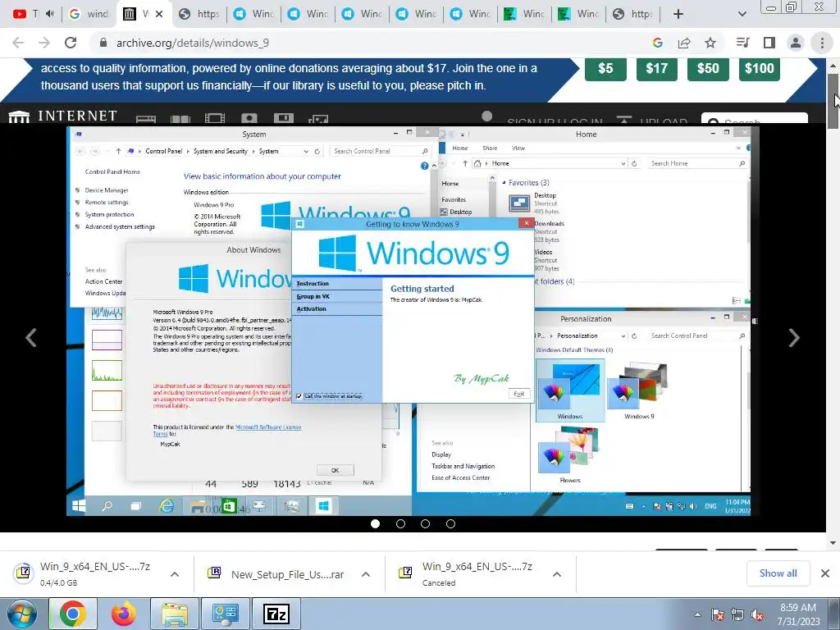
Task: Show next carousel image
Action: (794, 337)
